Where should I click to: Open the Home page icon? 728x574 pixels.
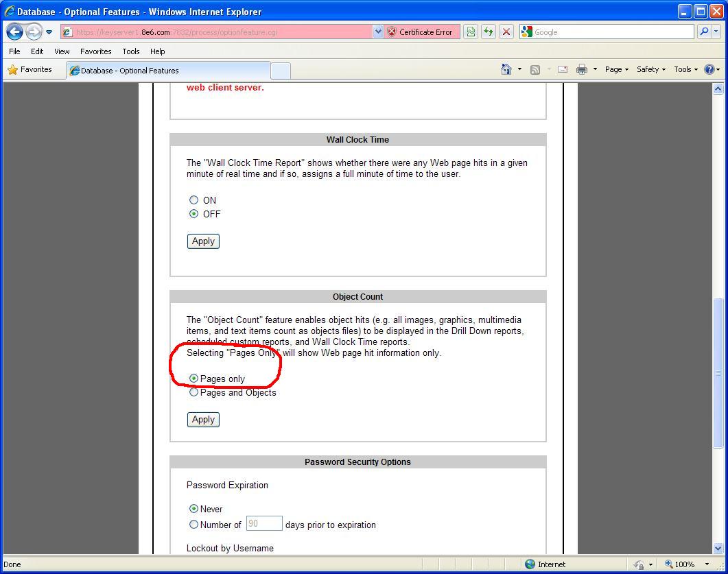pyautogui.click(x=506, y=69)
